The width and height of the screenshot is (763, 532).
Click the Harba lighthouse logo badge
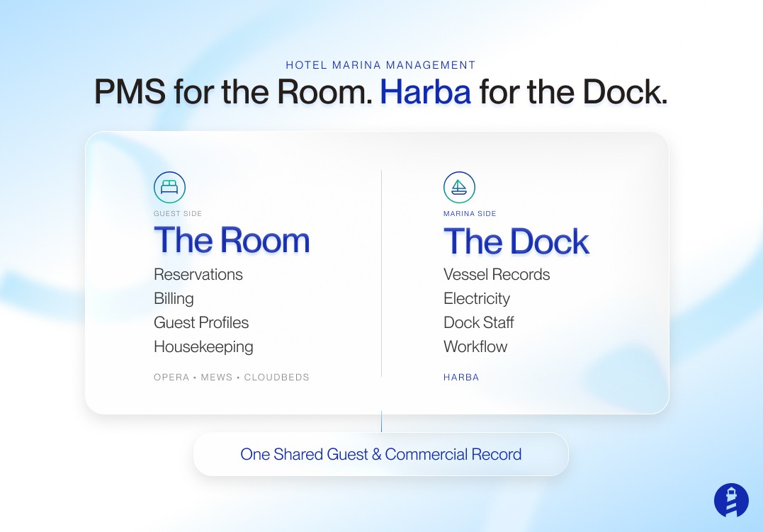click(x=731, y=500)
